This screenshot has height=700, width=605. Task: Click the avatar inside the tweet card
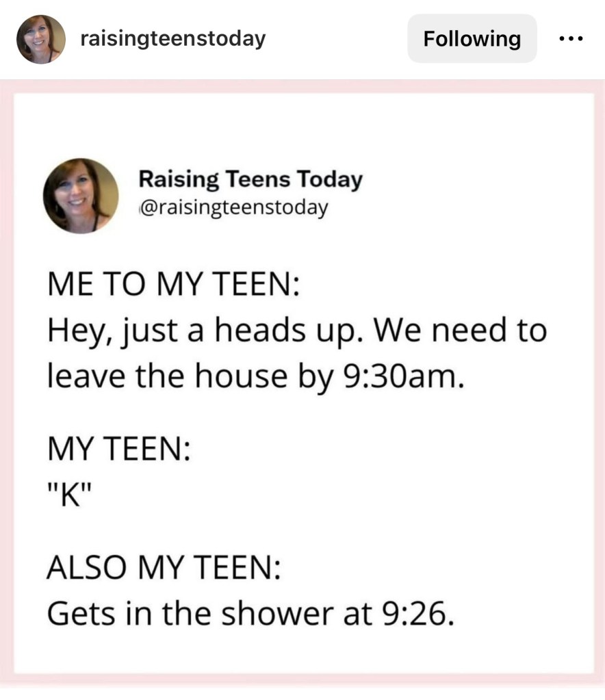pyautogui.click(x=81, y=196)
